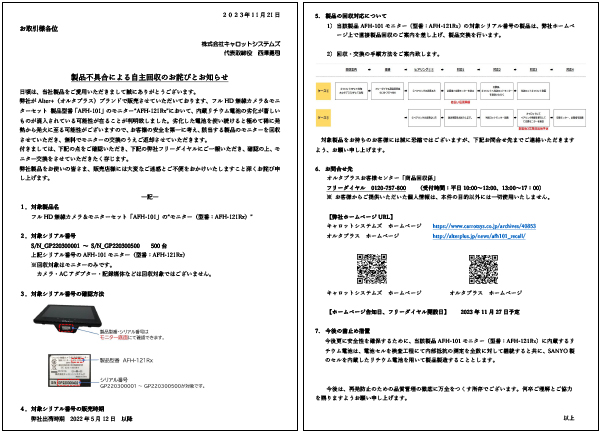The height and width of the screenshot is (436, 600).
Task: Click the 2023年11月27日予定 date text
Action: tap(490, 312)
